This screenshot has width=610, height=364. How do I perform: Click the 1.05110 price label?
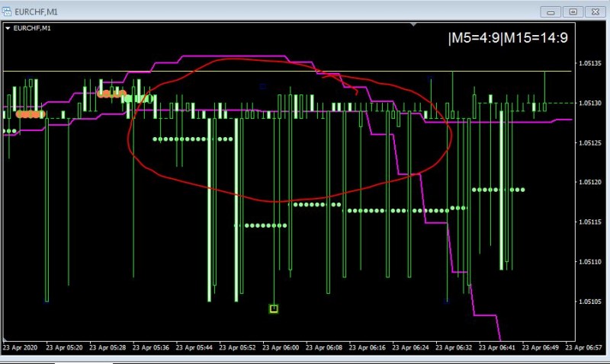tap(589, 262)
